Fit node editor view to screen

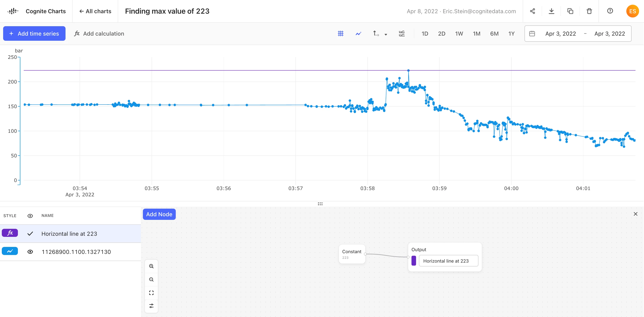(151, 293)
